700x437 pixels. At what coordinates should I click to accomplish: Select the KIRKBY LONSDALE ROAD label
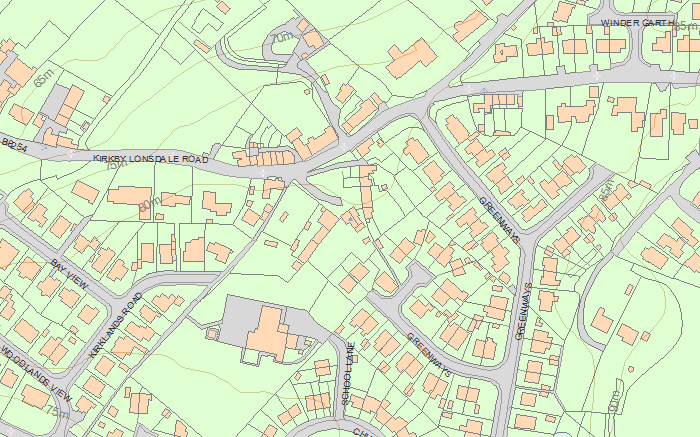click(x=151, y=158)
